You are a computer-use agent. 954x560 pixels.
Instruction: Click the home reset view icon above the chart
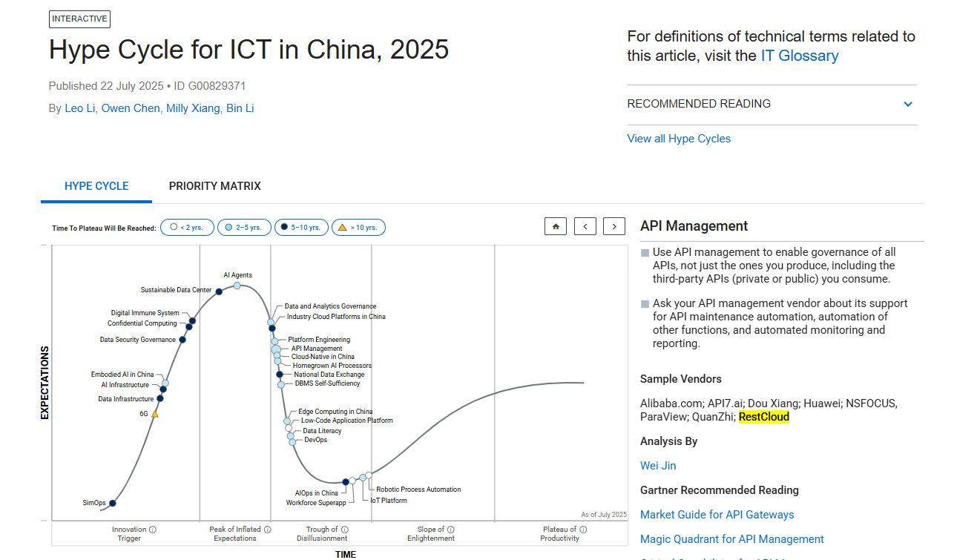point(555,225)
